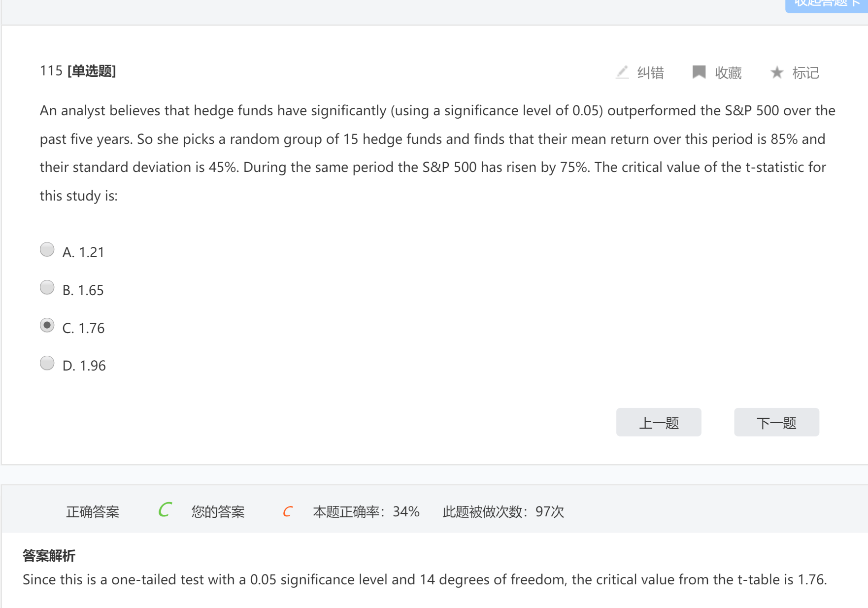
Task: Select radio button for option A
Action: click(x=47, y=250)
